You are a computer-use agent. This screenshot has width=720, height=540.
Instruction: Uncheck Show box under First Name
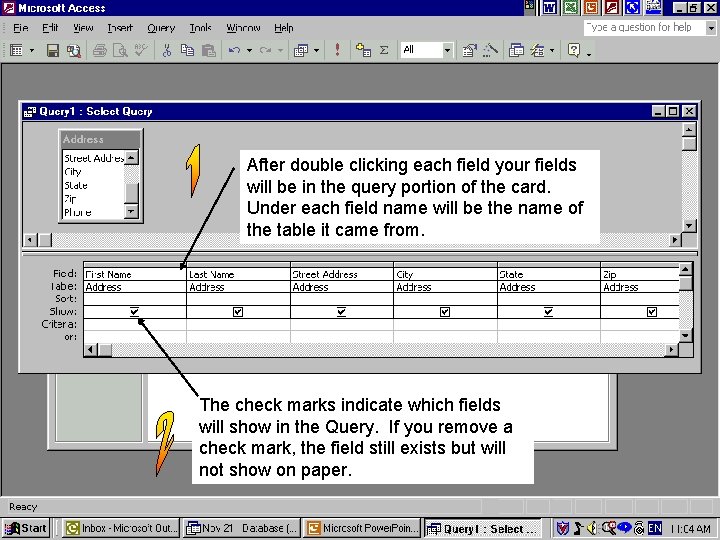click(135, 312)
